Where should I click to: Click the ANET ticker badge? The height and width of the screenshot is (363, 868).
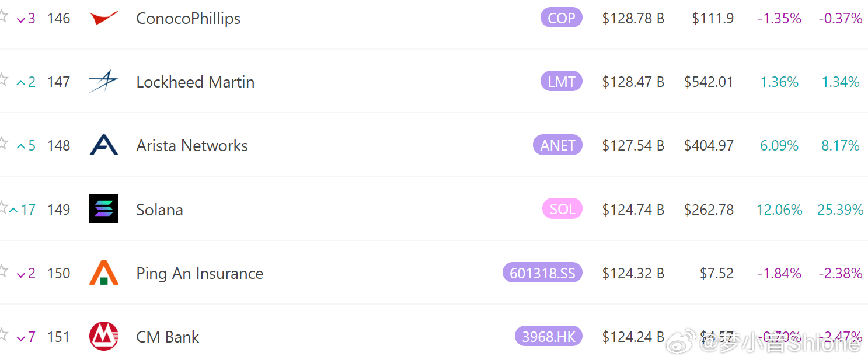click(x=557, y=145)
